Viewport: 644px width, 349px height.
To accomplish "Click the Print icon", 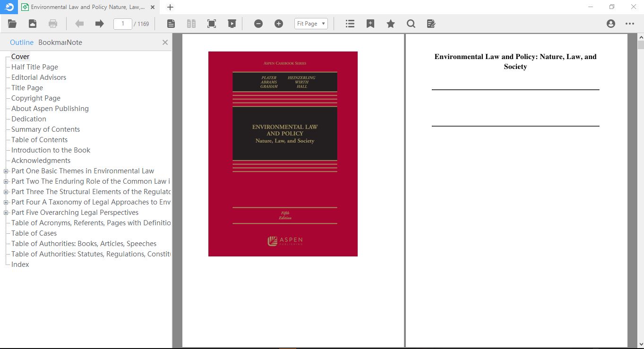I will point(53,24).
